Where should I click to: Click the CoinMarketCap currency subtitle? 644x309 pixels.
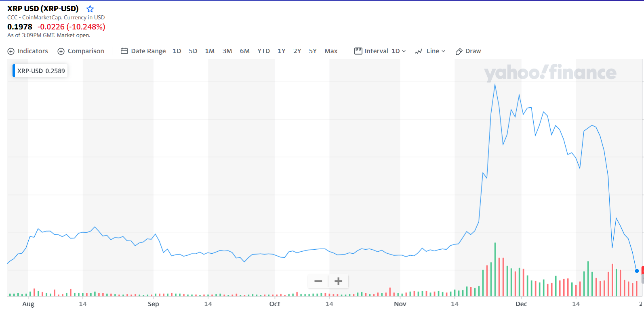[56, 17]
